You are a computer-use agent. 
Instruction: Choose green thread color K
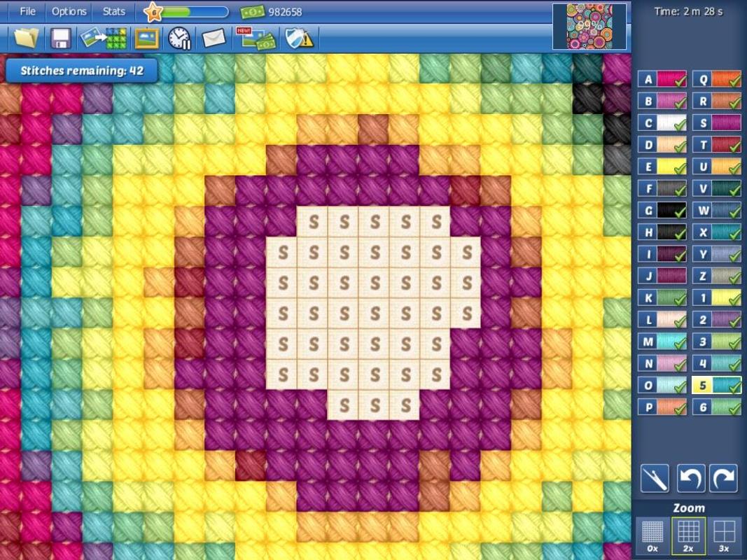[662, 297]
